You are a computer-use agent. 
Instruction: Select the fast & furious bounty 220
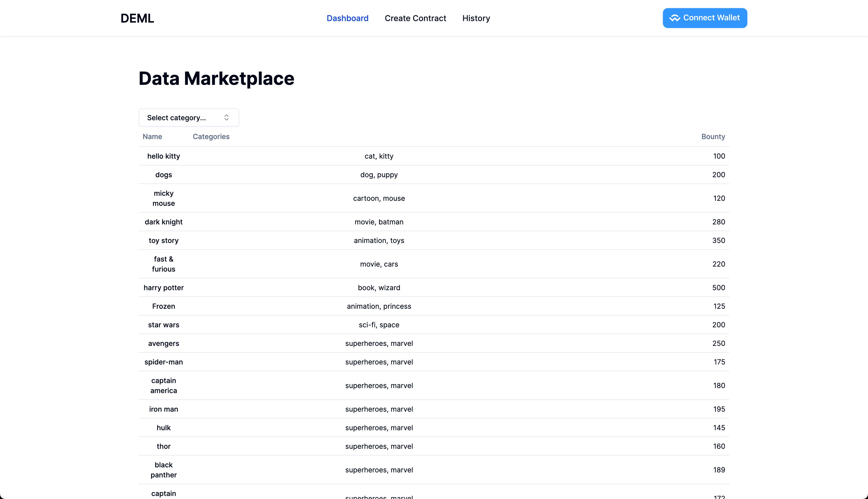coord(719,264)
